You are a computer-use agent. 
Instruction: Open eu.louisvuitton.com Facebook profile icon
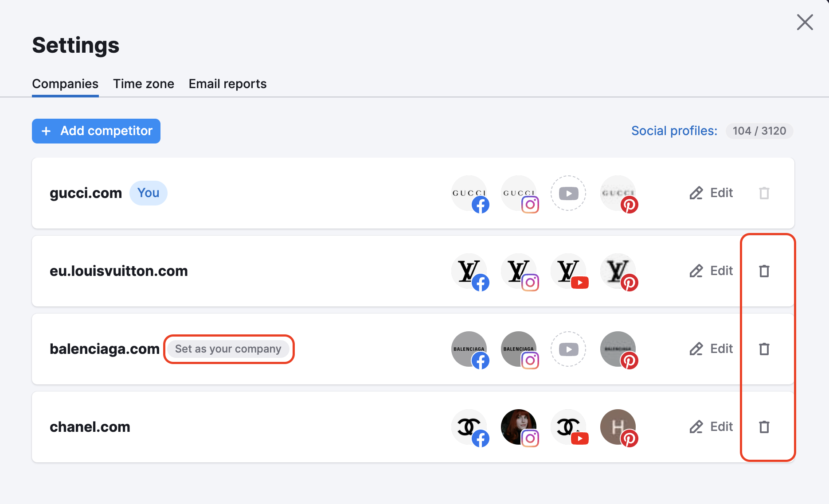470,271
